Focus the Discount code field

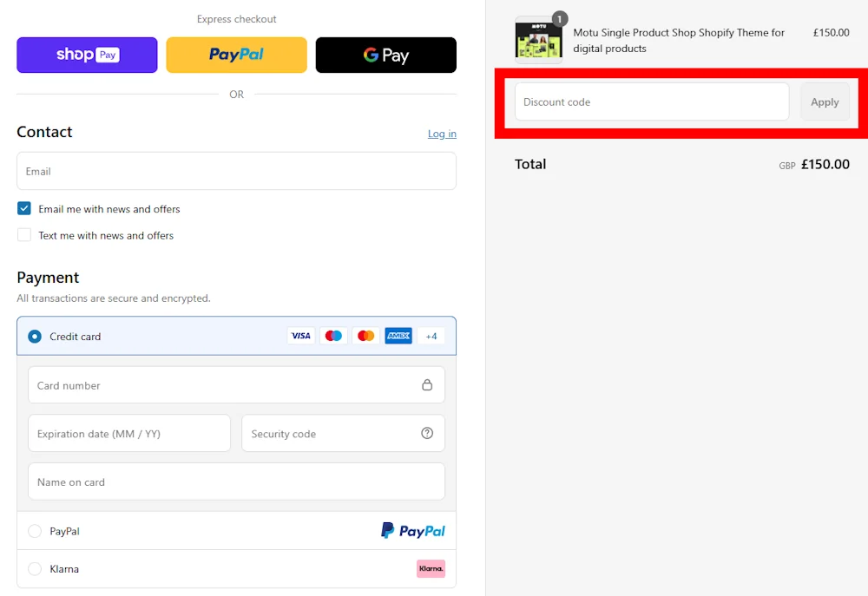(651, 102)
